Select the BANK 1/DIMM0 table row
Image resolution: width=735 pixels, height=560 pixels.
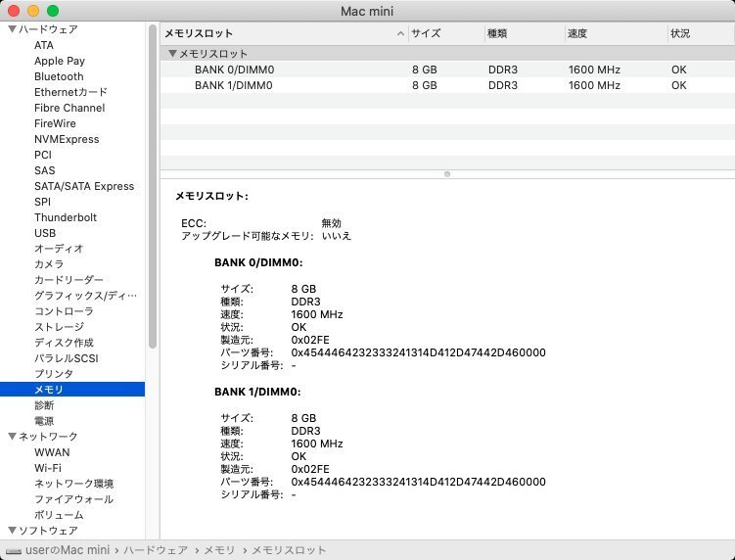[447, 85]
